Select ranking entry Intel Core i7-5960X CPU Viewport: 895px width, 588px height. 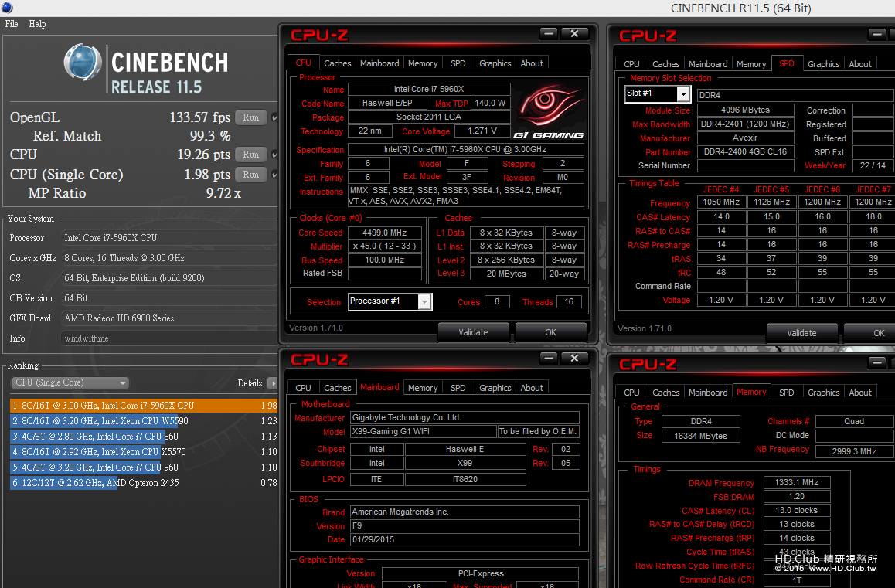pos(144,406)
